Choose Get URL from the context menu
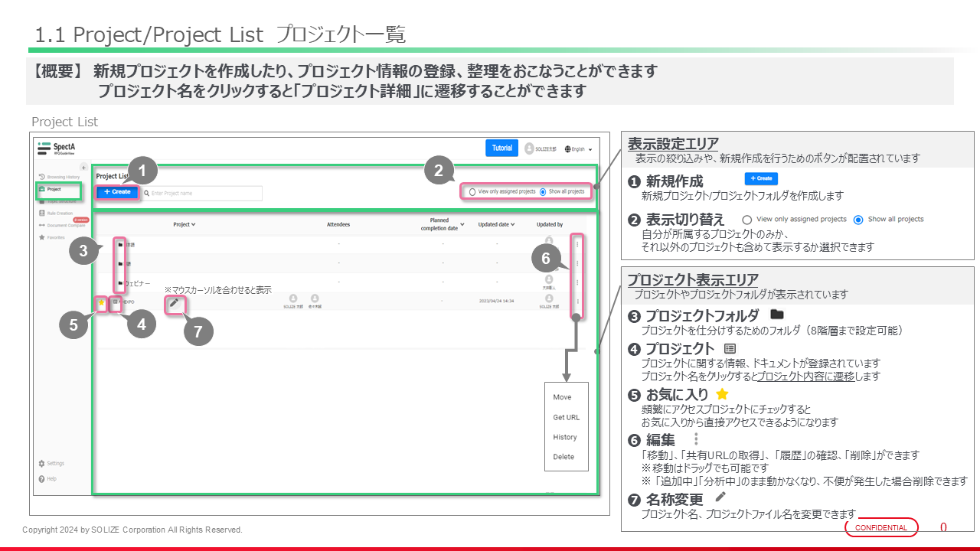Screen dimensions: 980x551 point(566,417)
